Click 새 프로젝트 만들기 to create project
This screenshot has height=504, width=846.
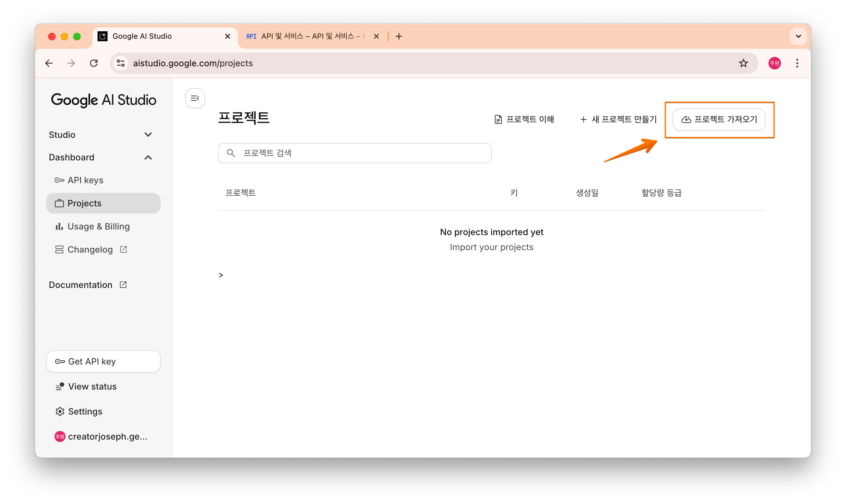click(x=618, y=119)
